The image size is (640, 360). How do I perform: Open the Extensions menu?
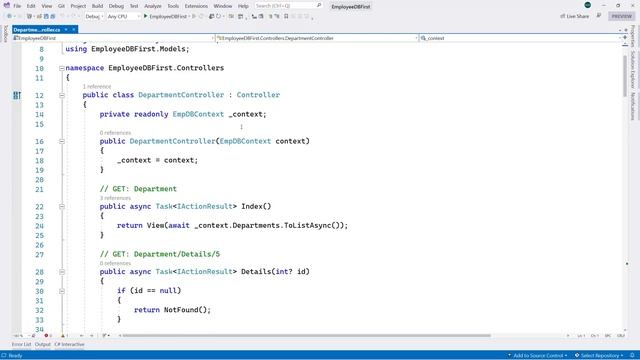pyautogui.click(x=196, y=6)
